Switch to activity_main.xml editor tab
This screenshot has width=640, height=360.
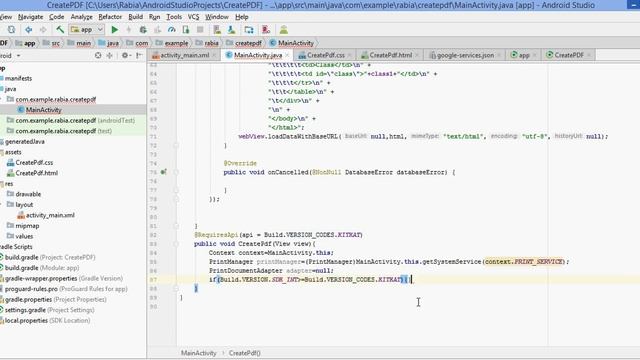(x=184, y=55)
